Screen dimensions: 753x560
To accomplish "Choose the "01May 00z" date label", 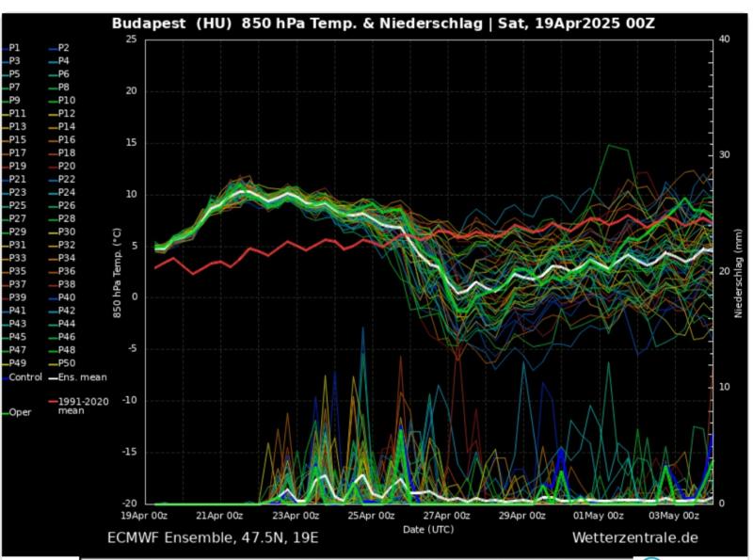I will pos(598,516).
